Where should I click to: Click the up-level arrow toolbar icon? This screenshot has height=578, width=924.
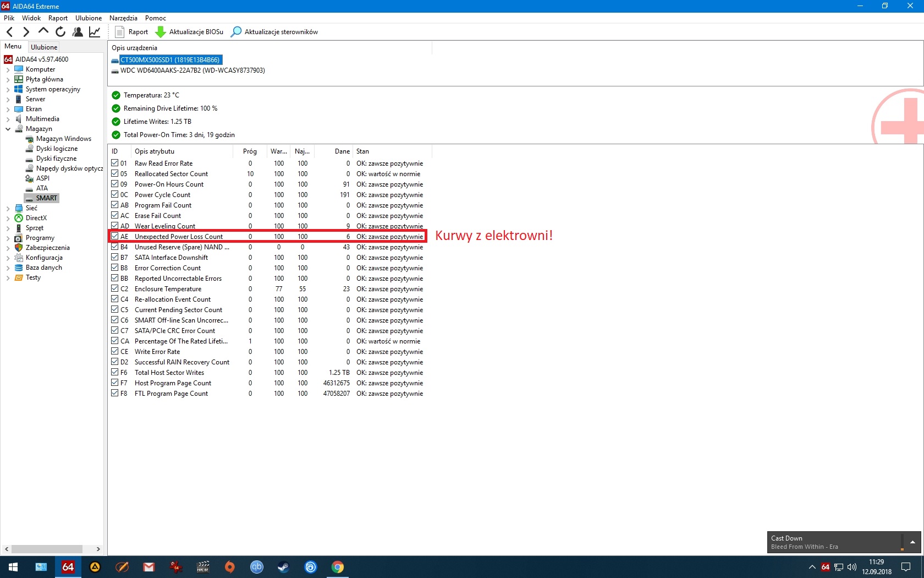point(43,31)
